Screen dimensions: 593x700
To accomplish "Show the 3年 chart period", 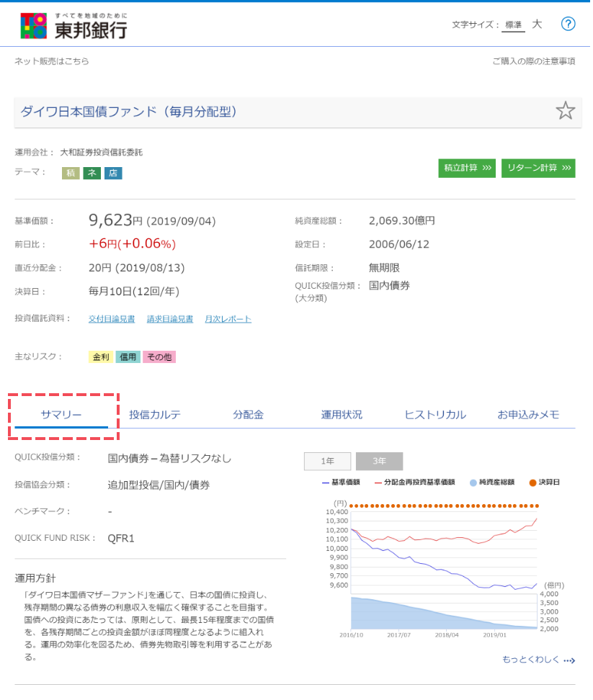I will [x=379, y=461].
